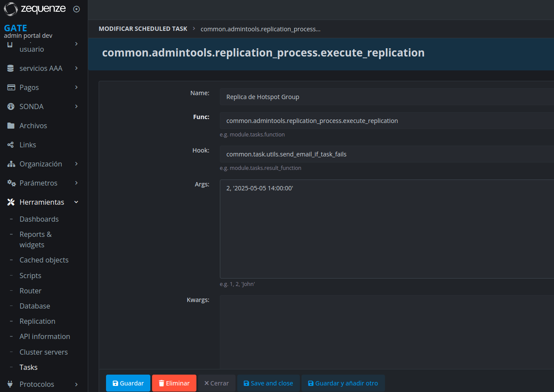Click the Organización hierarchy icon
The height and width of the screenshot is (392, 554).
pos(11,164)
